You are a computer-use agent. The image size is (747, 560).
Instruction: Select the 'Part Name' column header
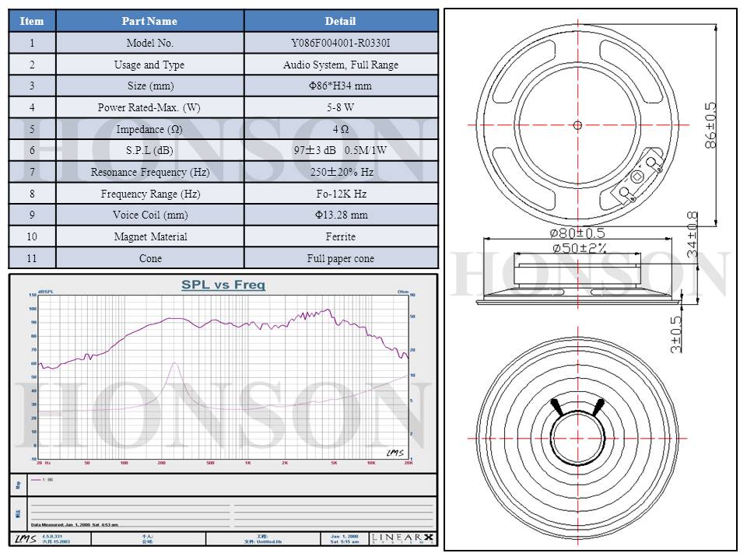(x=149, y=21)
